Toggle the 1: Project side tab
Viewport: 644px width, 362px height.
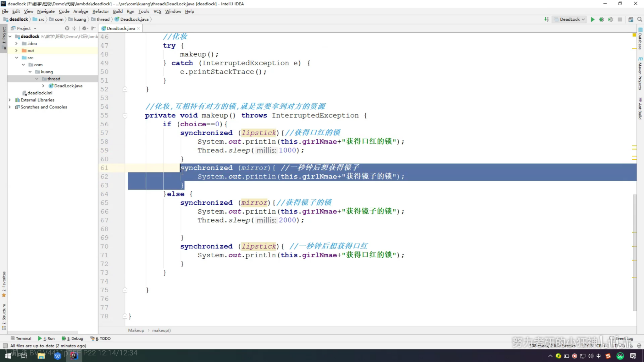click(4, 39)
